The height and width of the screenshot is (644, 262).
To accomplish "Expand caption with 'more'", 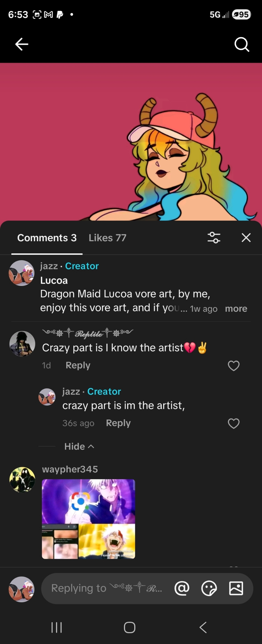I will point(236,308).
